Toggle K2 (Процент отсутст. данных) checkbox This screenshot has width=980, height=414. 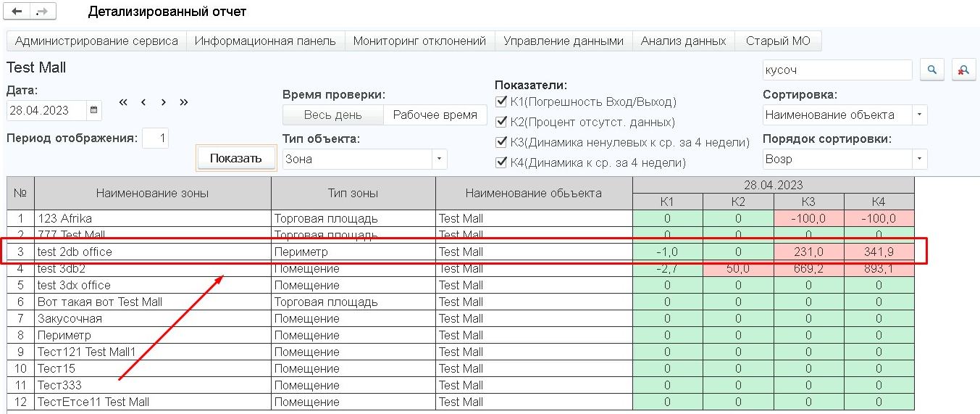(x=501, y=122)
